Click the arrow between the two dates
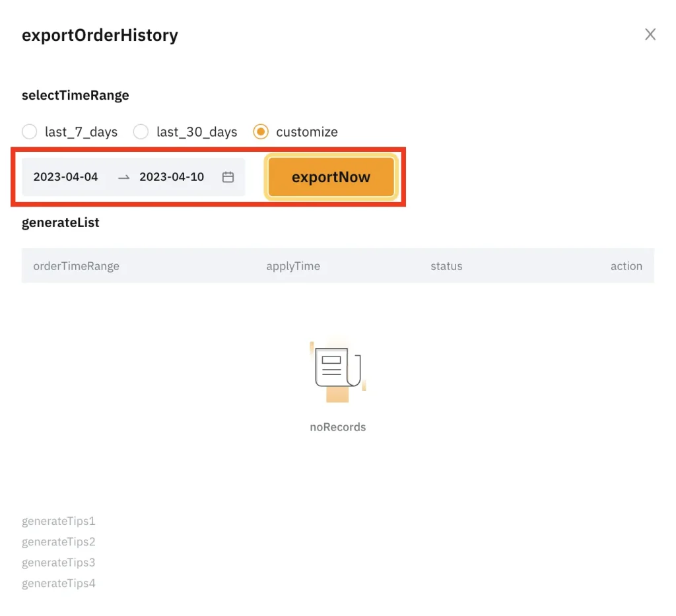Screen dimensions: 676x616 pos(123,177)
